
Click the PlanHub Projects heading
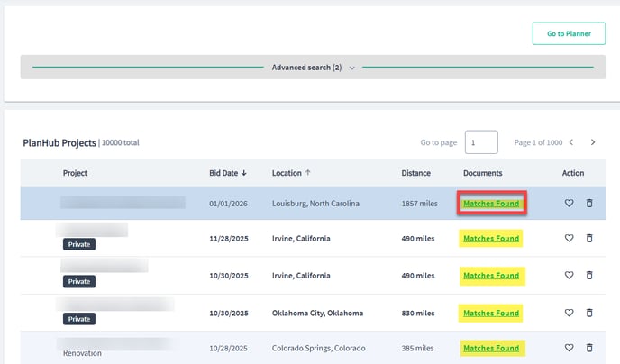59,142
